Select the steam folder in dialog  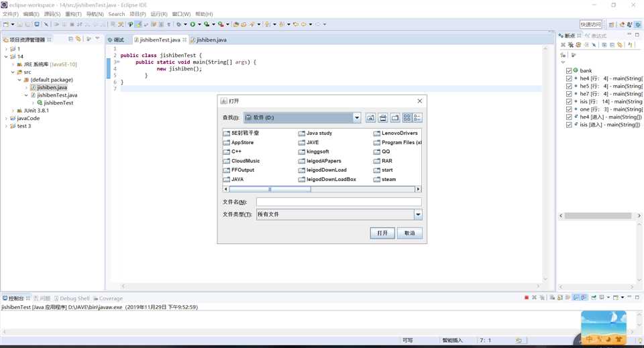pyautogui.click(x=385, y=179)
